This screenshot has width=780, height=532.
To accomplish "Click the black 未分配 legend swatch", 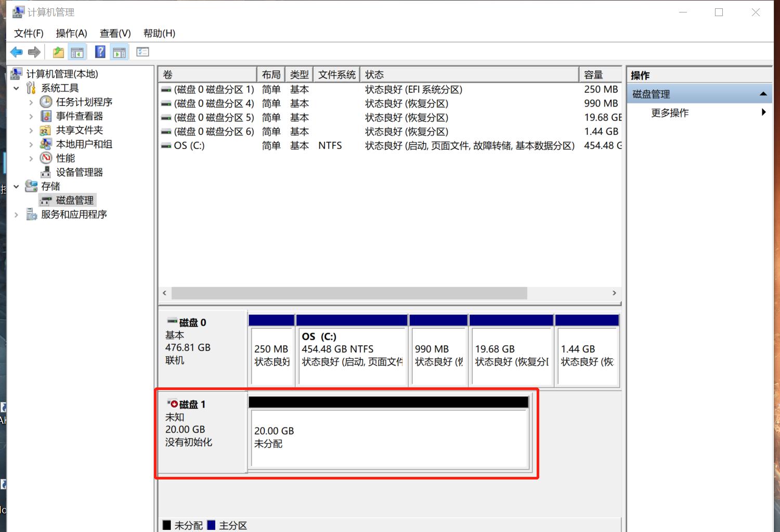I will click(167, 525).
